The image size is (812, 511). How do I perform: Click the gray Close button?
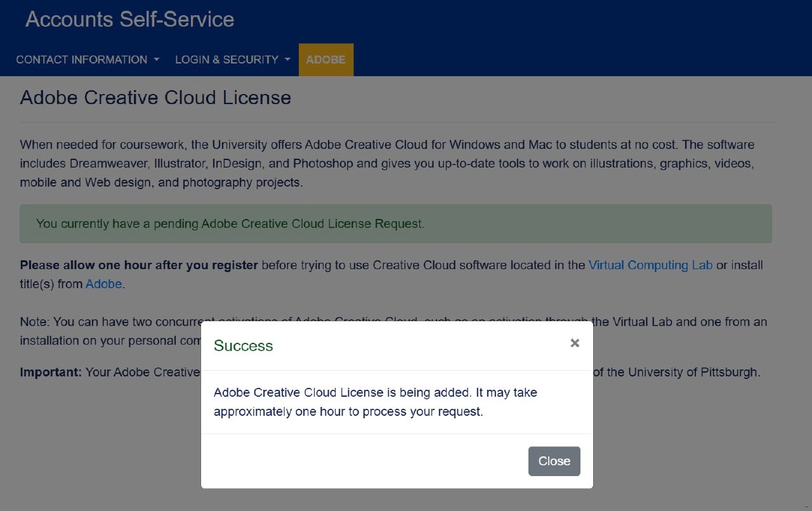click(554, 461)
